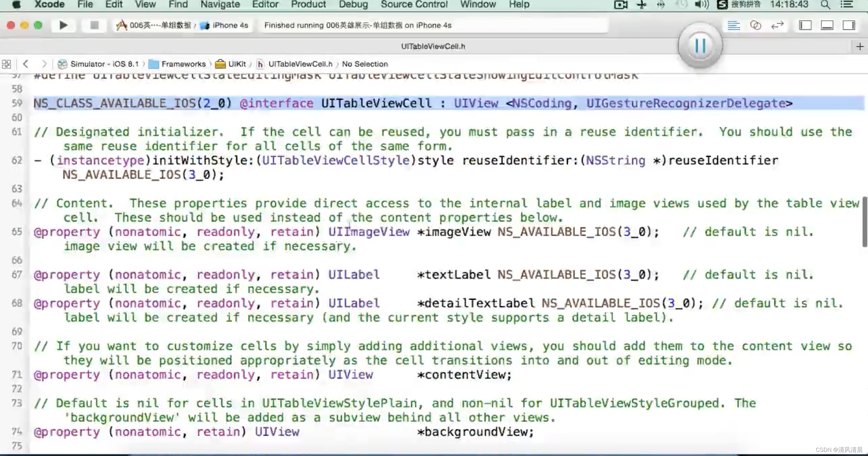Click the Source Control menu item

pos(414,4)
